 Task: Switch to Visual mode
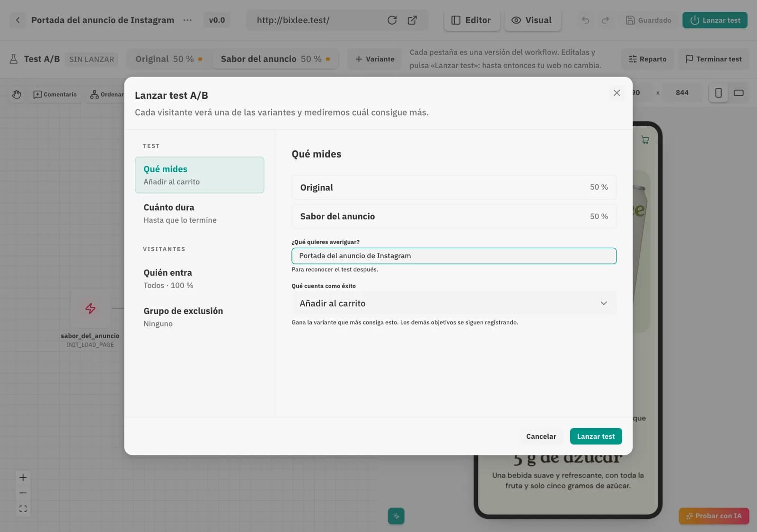pos(532,20)
